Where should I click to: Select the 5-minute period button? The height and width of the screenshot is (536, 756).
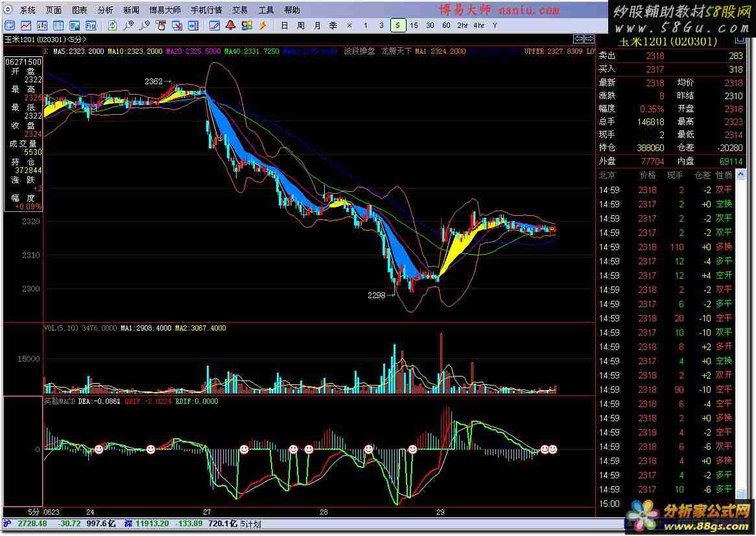coord(397,25)
